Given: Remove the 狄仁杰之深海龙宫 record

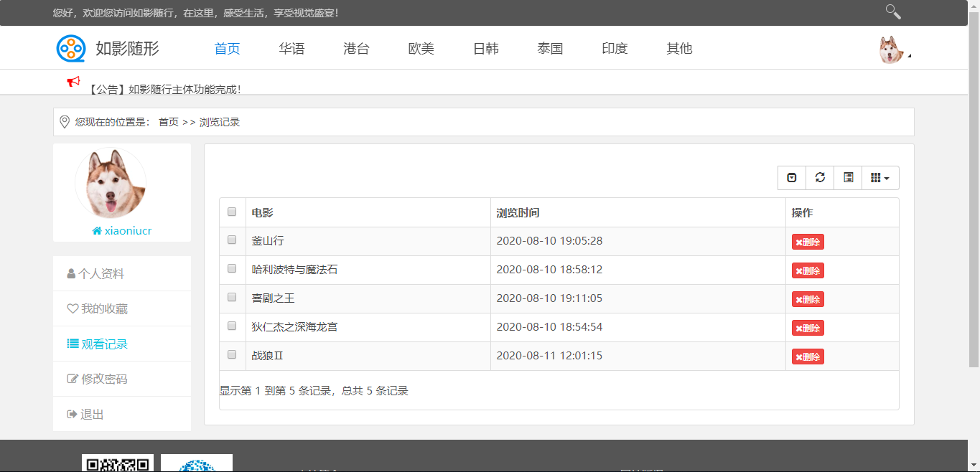Looking at the screenshot, I should (x=808, y=328).
